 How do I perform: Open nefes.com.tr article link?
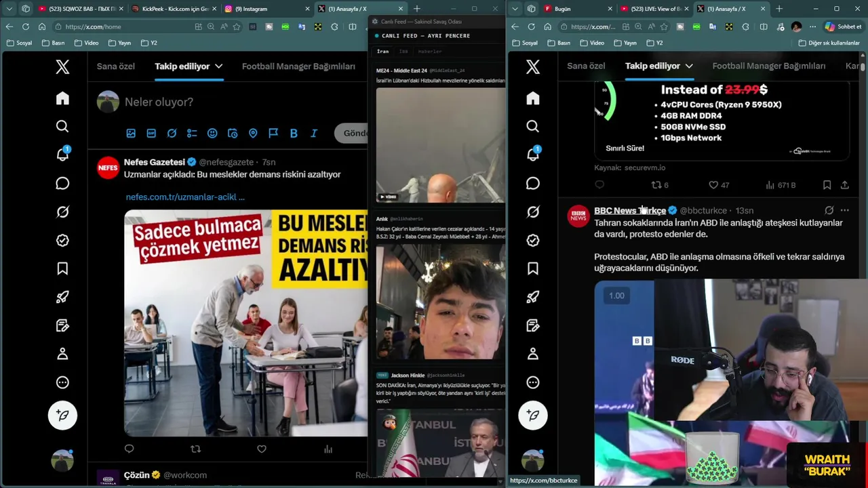(185, 197)
